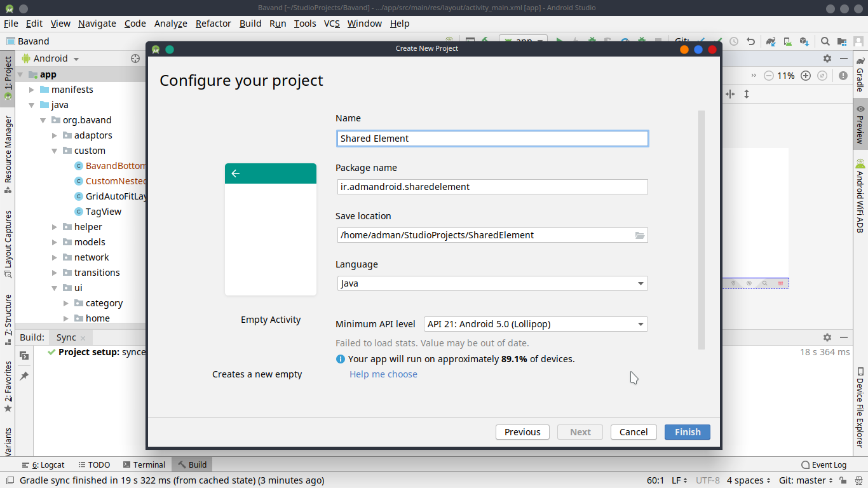Collapse the ui package
This screenshot has height=488, width=868.
click(55, 288)
